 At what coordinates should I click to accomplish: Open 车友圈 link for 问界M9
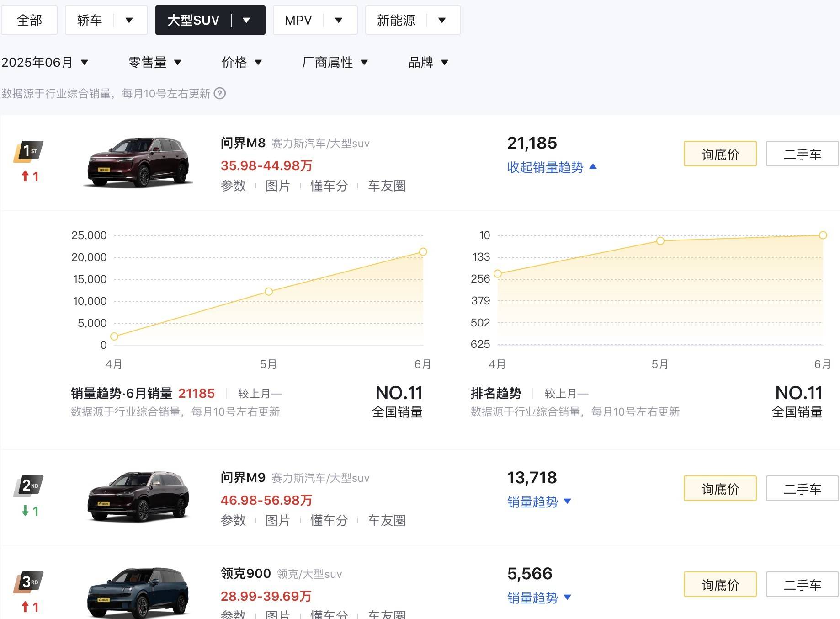click(x=387, y=520)
